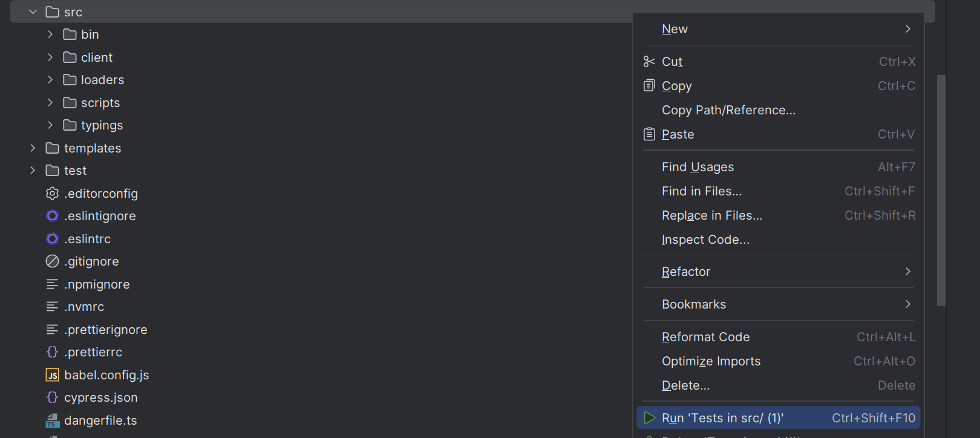The height and width of the screenshot is (438, 980).
Task: Click the braces icon beside cypress.json
Action: click(53, 397)
